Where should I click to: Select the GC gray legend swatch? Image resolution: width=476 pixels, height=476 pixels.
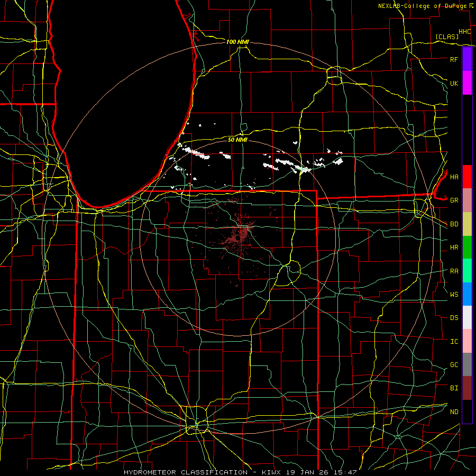[x=467, y=364]
